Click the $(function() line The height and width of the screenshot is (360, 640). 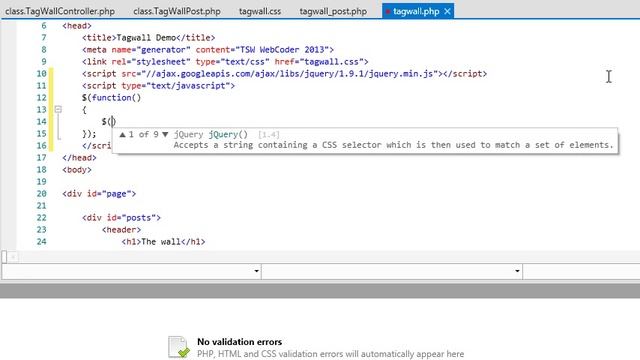111,98
